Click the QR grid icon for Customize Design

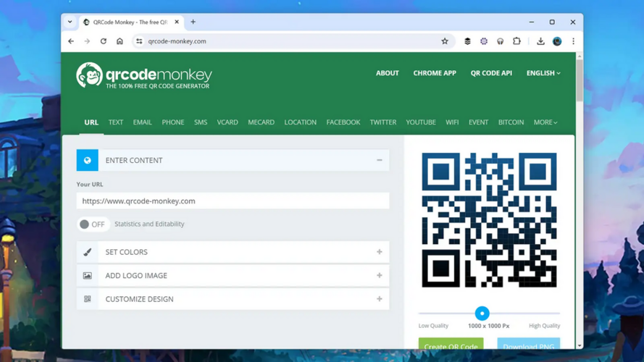point(88,299)
